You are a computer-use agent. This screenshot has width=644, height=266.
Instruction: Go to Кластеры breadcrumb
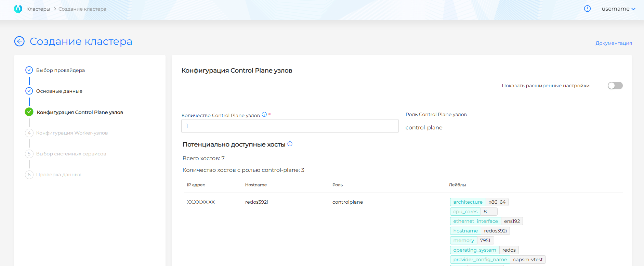point(38,9)
